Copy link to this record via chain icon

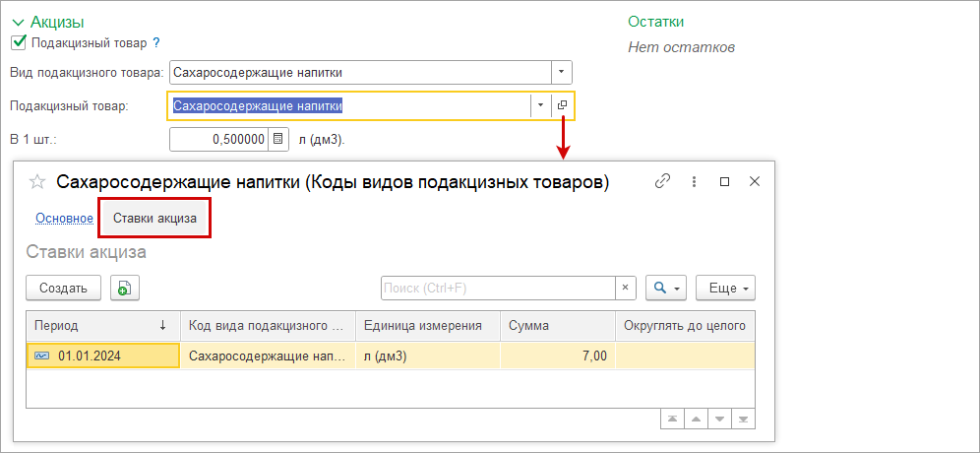point(663,181)
